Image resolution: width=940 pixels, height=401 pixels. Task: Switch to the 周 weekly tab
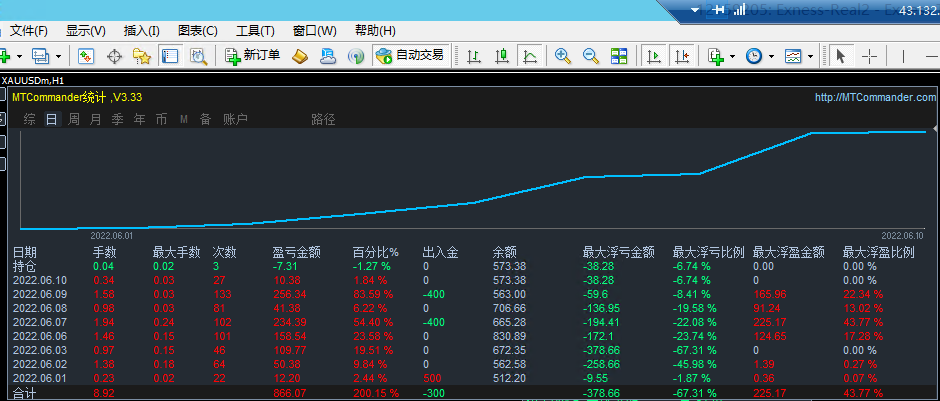(74, 119)
